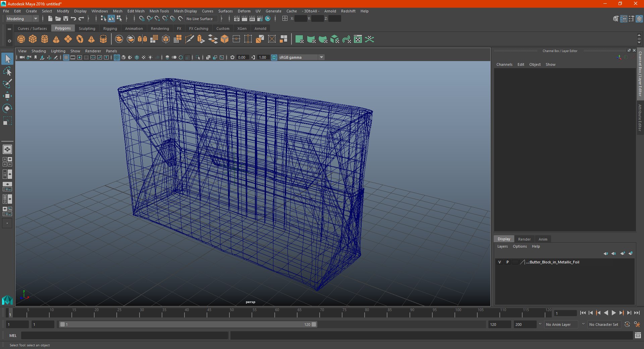Toggle smooth shade all in viewport
The image size is (644, 349).
pos(123,57)
